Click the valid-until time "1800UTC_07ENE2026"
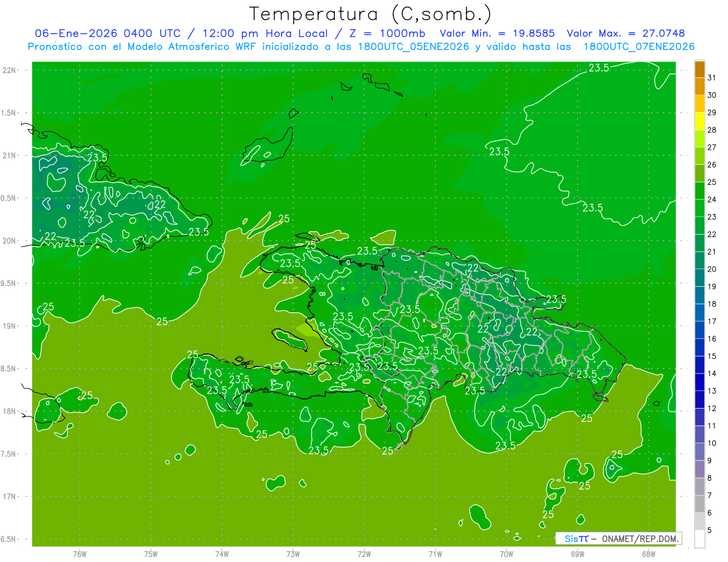728x562 pixels. (x=639, y=47)
